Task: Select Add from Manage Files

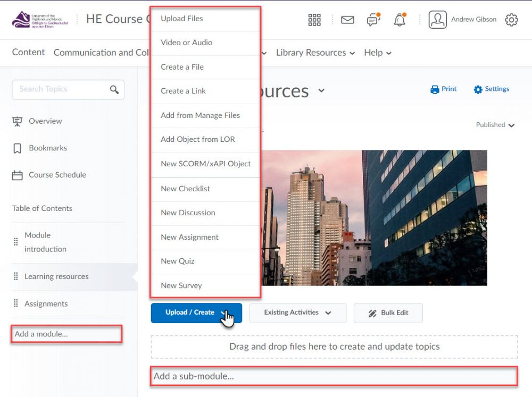Action: point(205,116)
